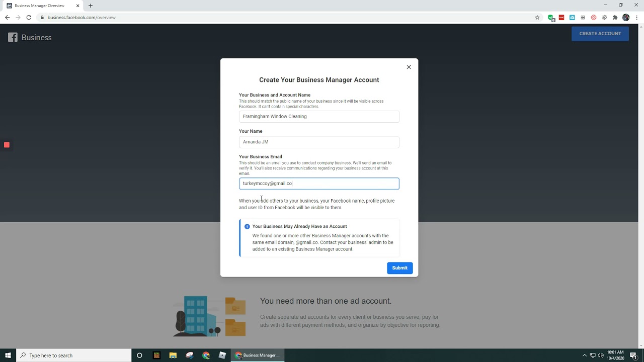644x362 pixels.
Task: Submit the Business Manager account form
Action: tap(400, 268)
